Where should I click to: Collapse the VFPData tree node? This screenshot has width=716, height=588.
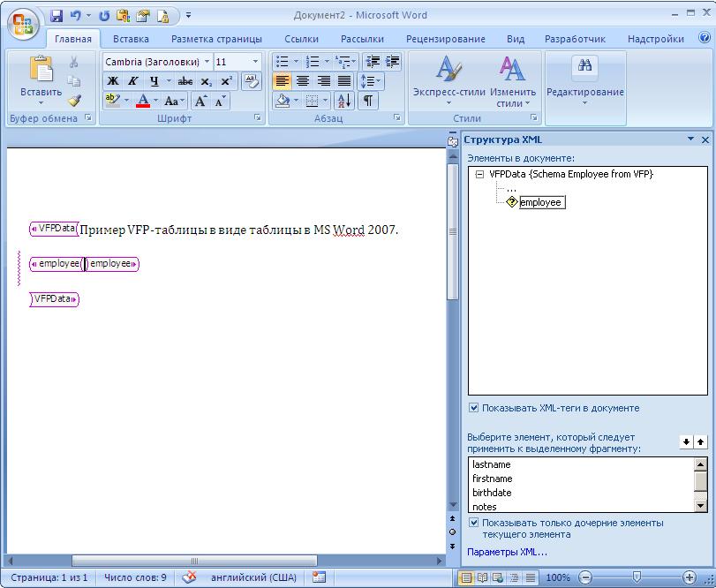479,174
